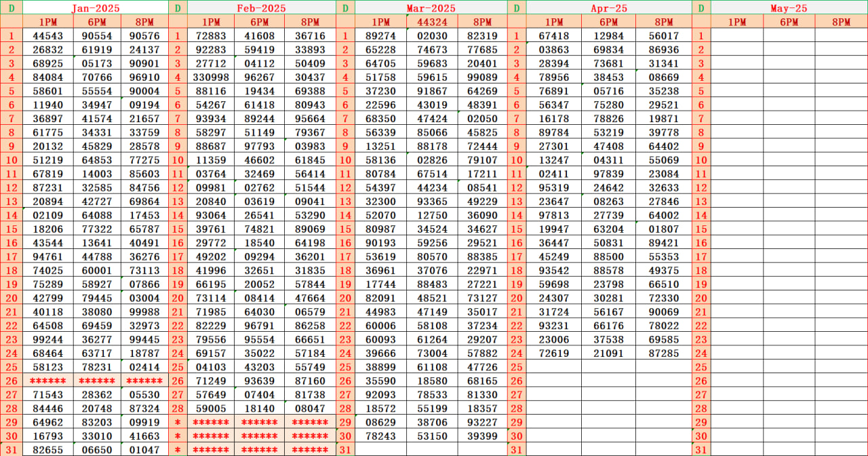Select the value 02109

pyautogui.click(x=47, y=215)
